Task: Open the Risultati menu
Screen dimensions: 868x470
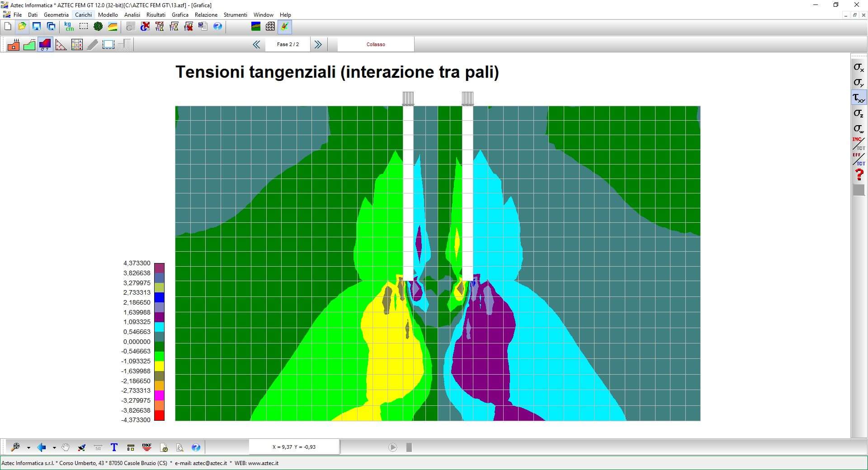Action: (x=156, y=15)
